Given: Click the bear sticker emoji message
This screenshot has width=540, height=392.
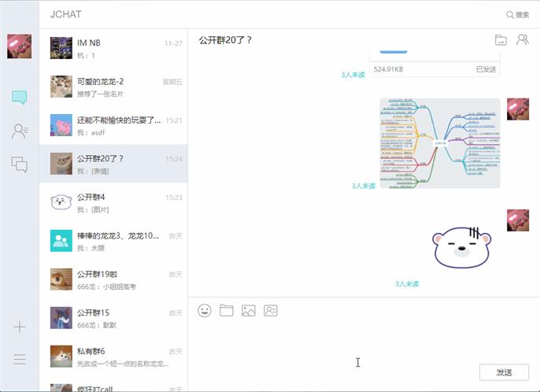Looking at the screenshot, I should tap(462, 247).
